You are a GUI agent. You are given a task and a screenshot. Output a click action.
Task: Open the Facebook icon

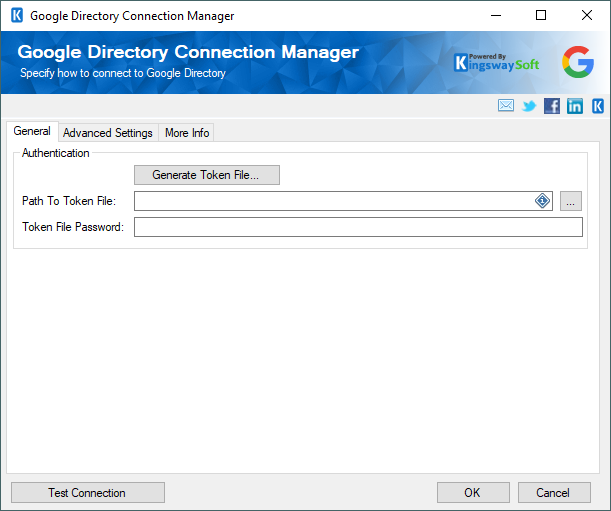pyautogui.click(x=552, y=106)
